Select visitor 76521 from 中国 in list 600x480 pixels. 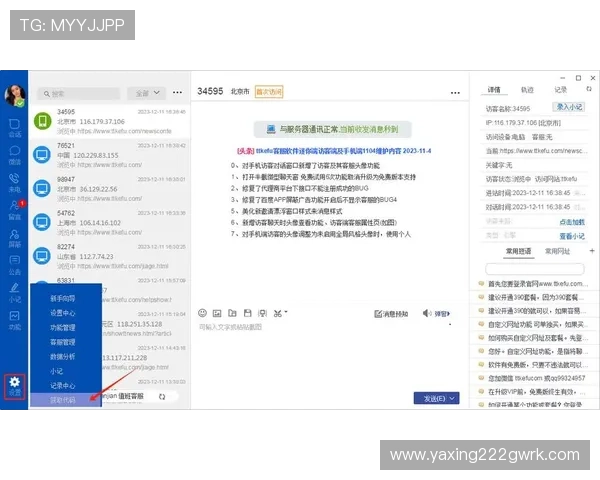[x=110, y=155]
